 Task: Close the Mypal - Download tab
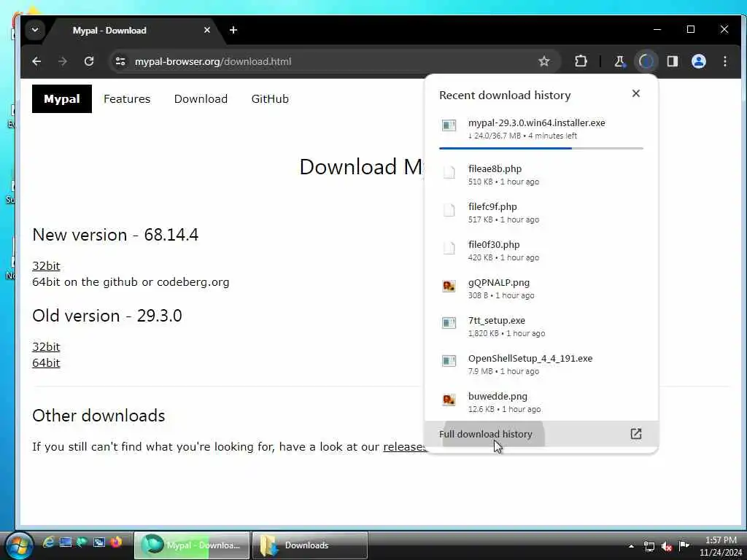click(x=206, y=30)
